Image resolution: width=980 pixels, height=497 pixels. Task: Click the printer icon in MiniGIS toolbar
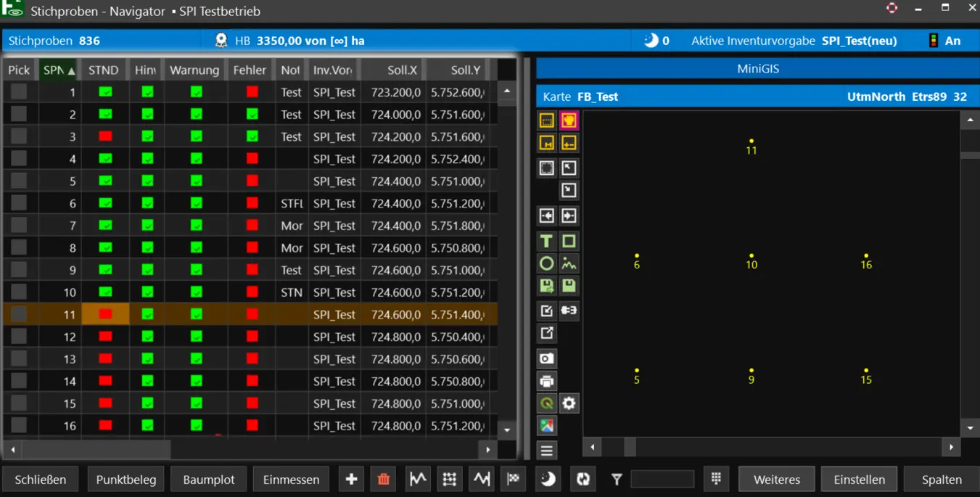tap(547, 381)
